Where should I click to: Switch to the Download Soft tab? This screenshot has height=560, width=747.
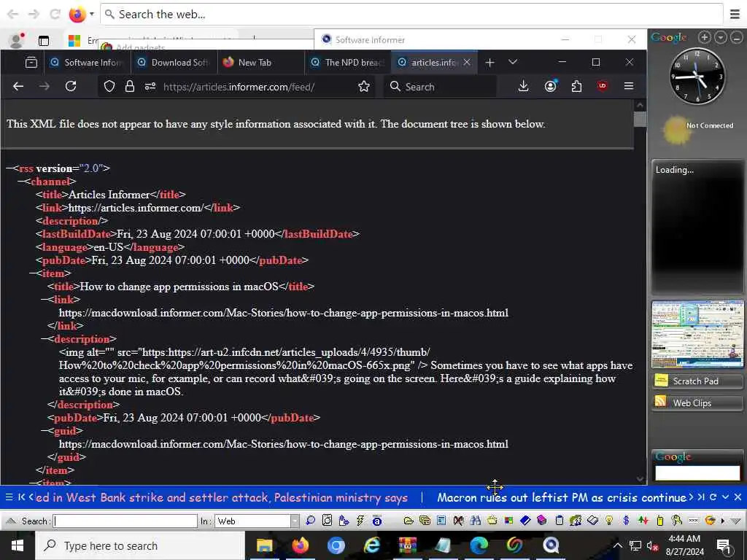pyautogui.click(x=174, y=63)
